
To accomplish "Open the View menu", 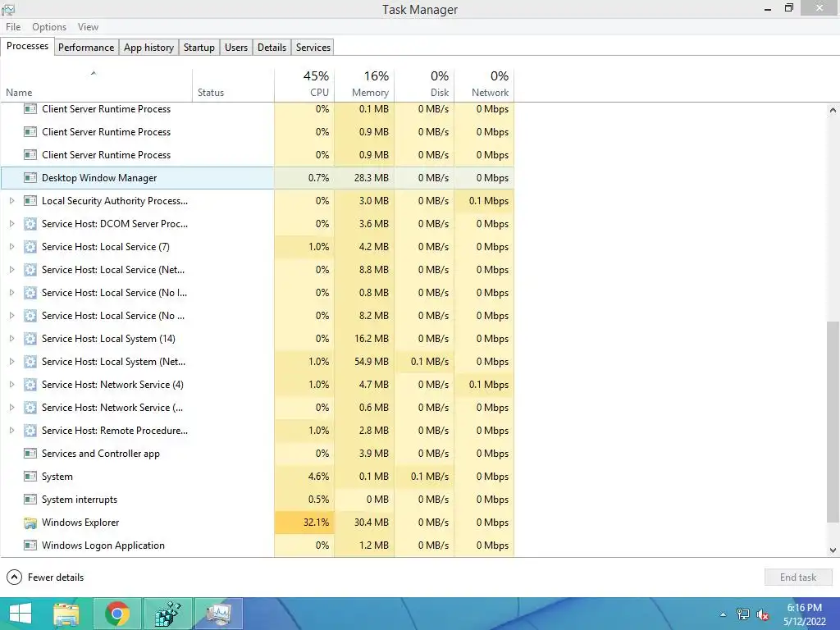I will click(88, 27).
